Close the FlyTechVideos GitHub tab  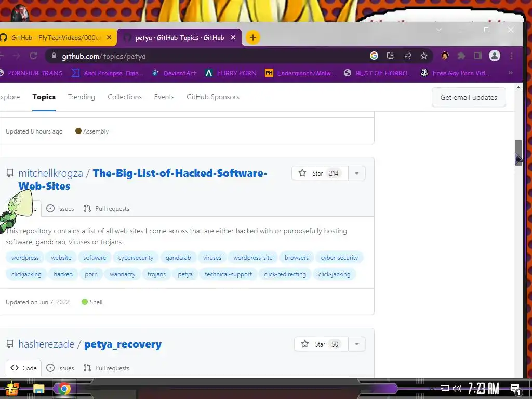click(109, 37)
